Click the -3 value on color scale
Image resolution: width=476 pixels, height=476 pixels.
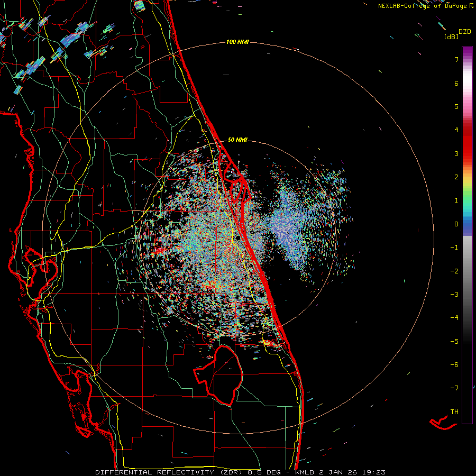pos(454,295)
